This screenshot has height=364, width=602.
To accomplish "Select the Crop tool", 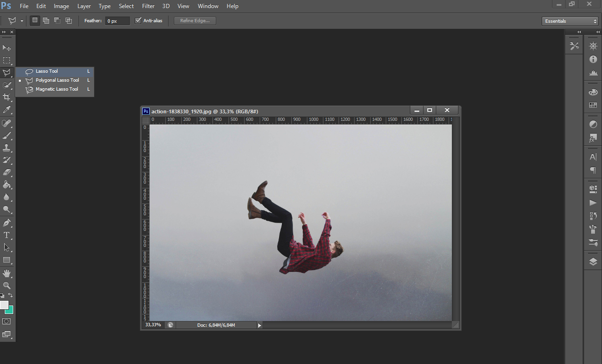I will point(7,97).
